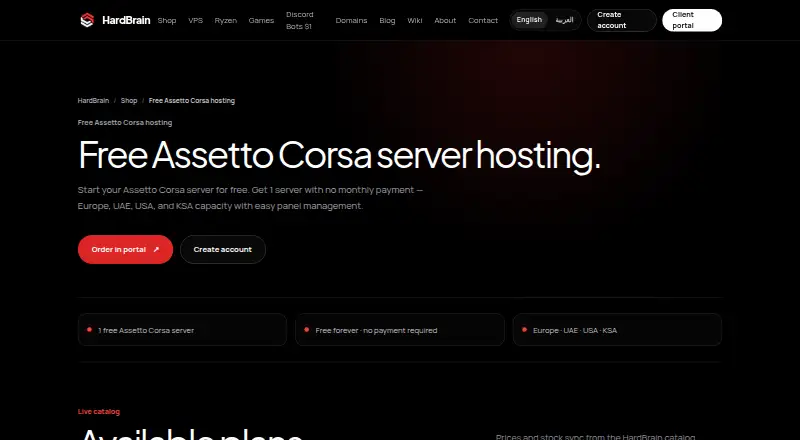800x440 pixels.
Task: Click Create account button below headline
Action: (223, 250)
